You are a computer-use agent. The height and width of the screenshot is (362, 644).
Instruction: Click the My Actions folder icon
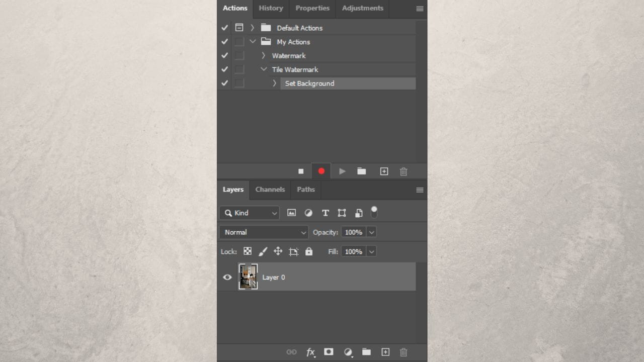point(266,42)
